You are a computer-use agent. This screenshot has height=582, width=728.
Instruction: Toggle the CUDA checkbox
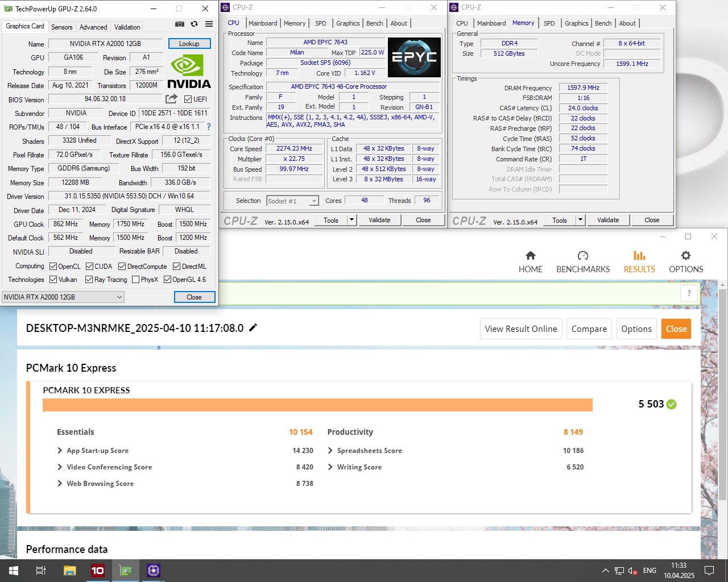pos(90,266)
